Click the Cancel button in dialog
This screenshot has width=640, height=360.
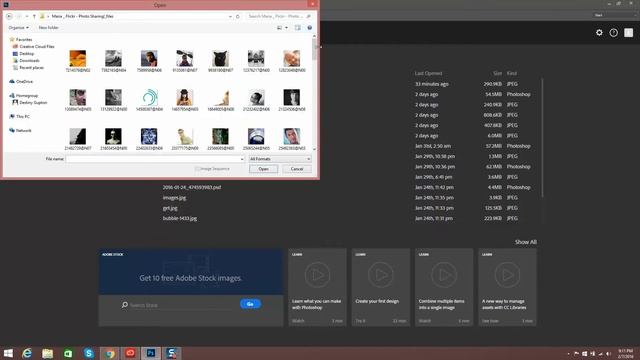[297, 169]
